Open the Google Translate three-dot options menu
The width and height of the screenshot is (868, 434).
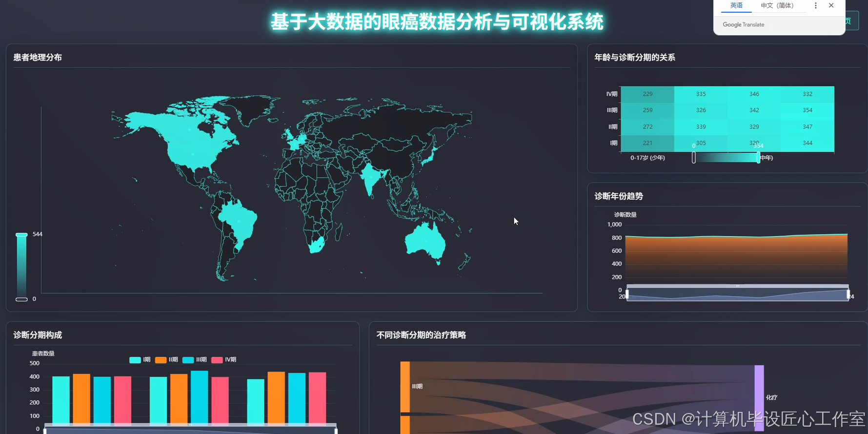815,5
